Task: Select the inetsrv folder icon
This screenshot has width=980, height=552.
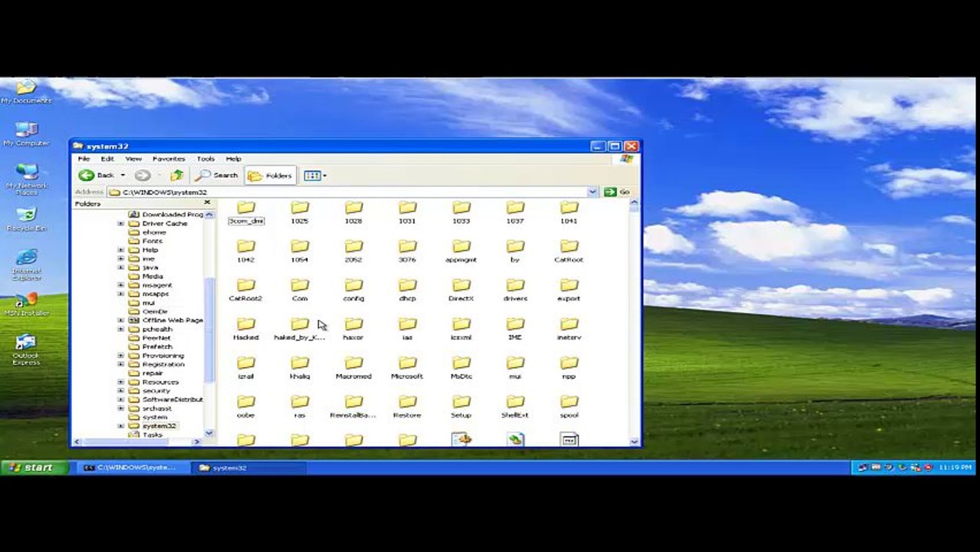Action: [x=569, y=324]
